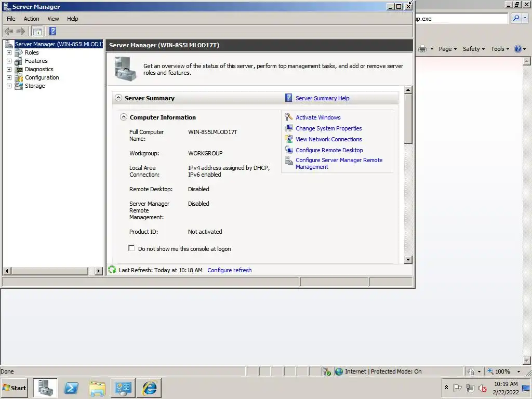Click the muted volume tray icon
Viewport: 532px width, 399px height.
(483, 388)
